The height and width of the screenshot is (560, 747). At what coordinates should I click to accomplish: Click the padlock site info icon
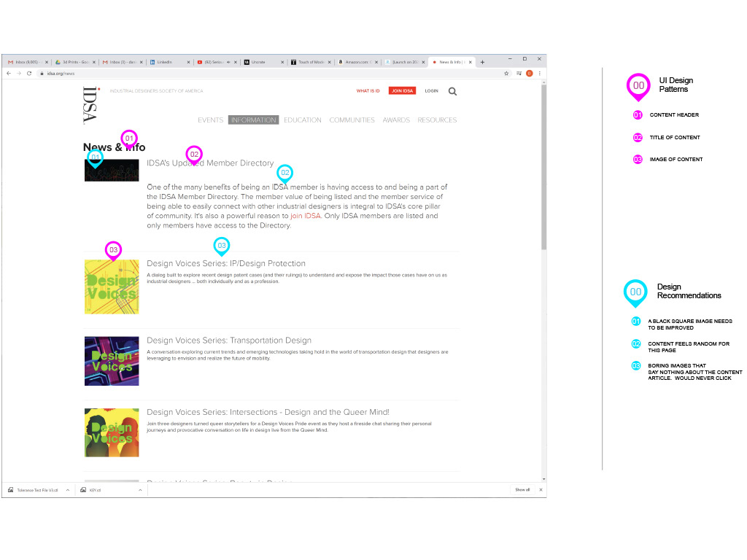(42, 74)
